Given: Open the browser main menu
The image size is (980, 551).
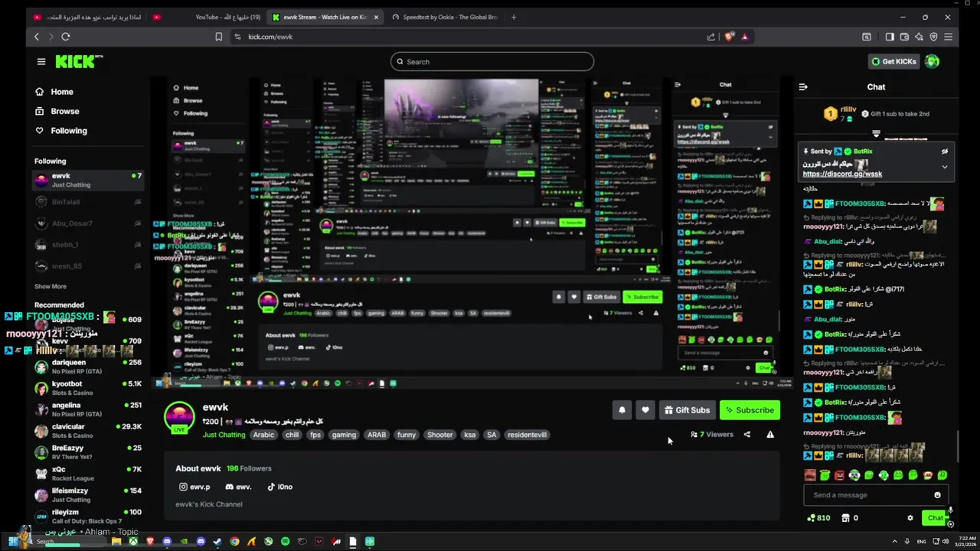Looking at the screenshot, I should (x=948, y=37).
